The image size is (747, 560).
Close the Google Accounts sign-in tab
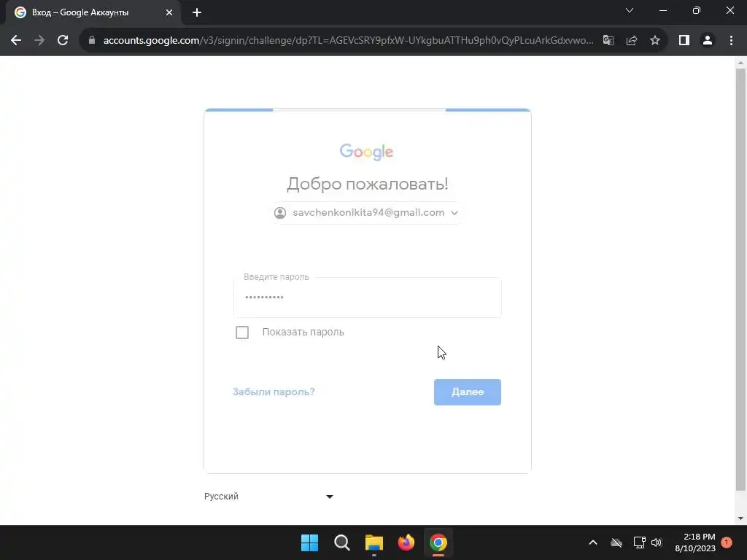point(169,12)
